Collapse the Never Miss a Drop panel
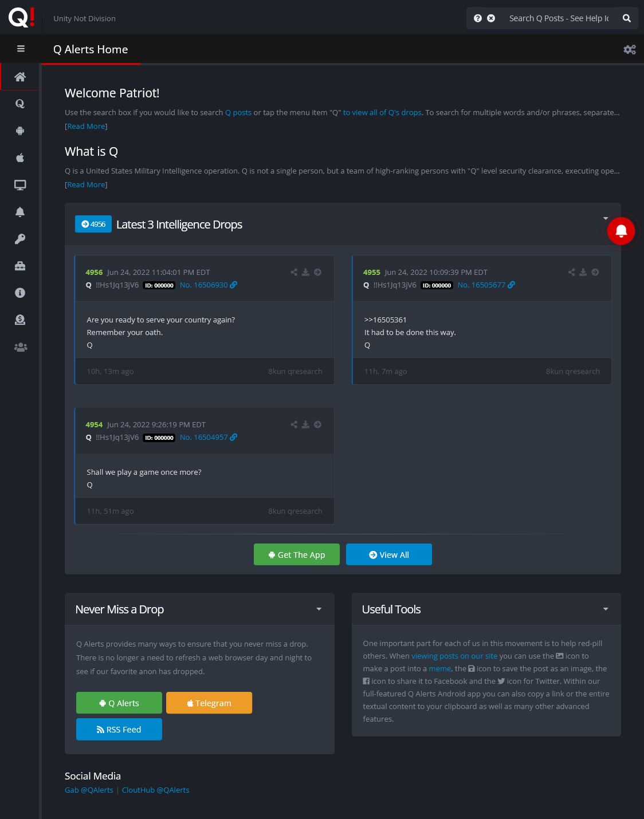644x819 pixels. click(x=319, y=609)
